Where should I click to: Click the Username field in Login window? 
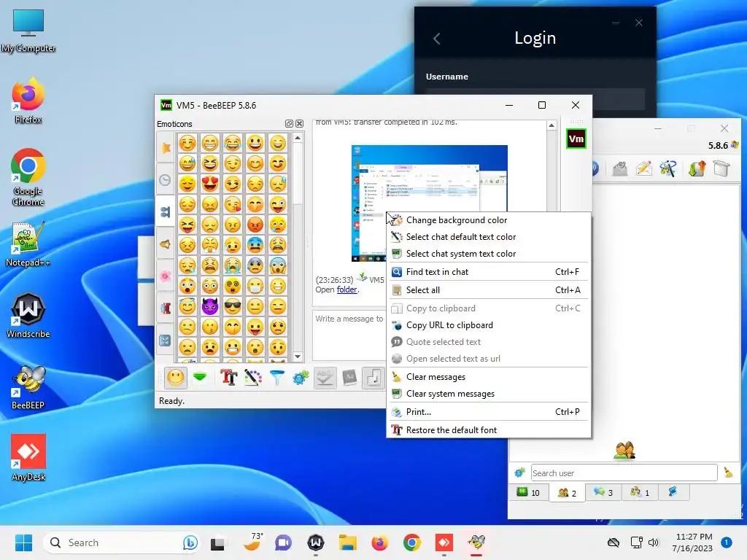tap(535, 99)
